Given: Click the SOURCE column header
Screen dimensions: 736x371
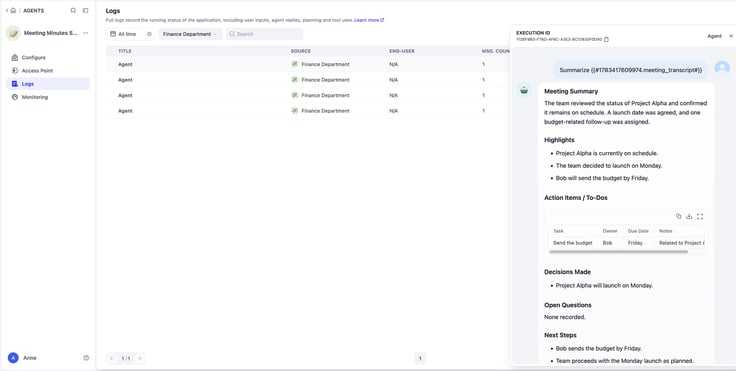Looking at the screenshot, I should click(300, 51).
